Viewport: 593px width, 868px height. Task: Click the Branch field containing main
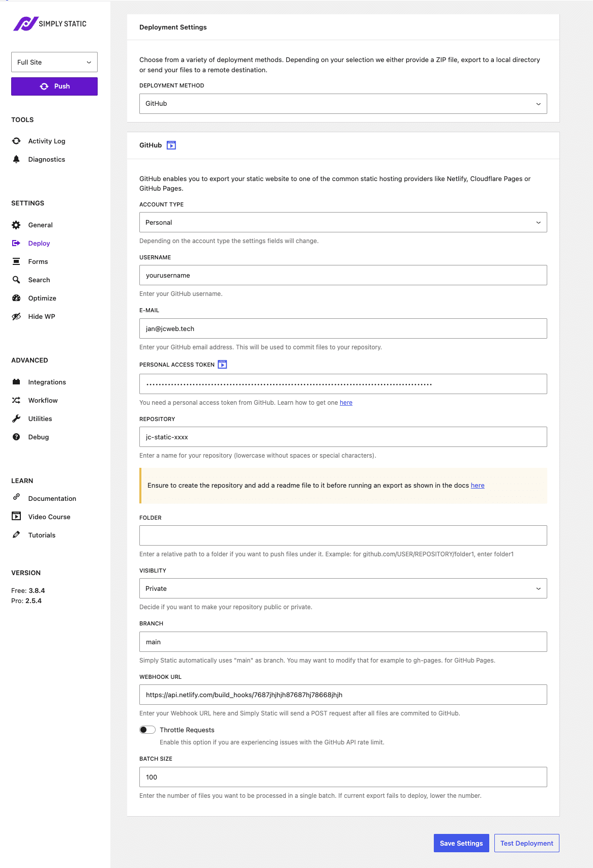343,642
